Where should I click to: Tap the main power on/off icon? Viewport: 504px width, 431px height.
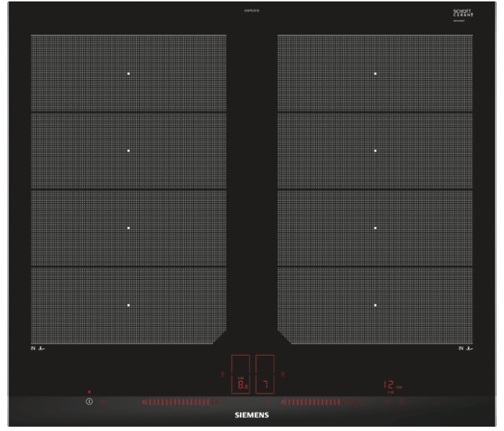89,402
